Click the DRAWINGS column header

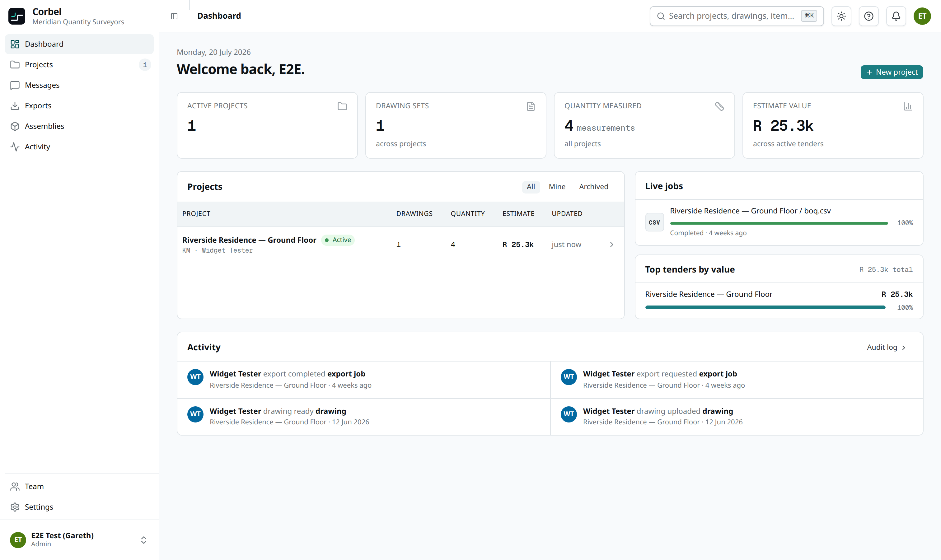tap(414, 214)
